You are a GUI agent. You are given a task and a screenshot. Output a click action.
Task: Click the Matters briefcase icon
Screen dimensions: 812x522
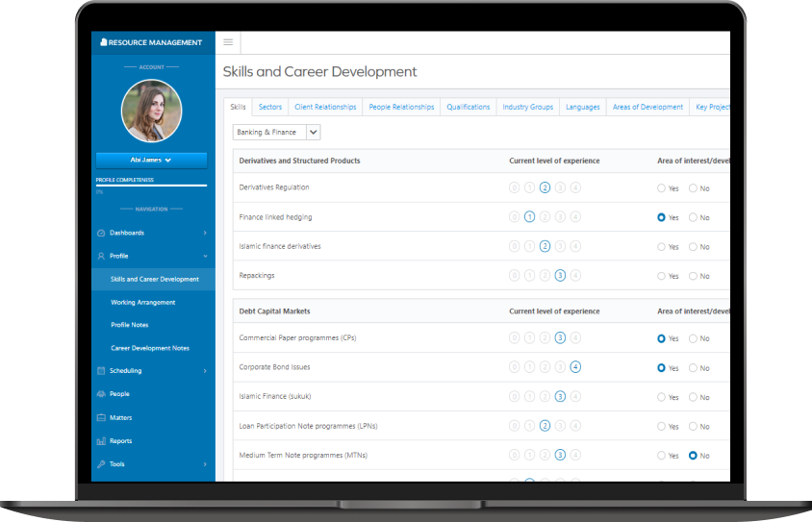(101, 418)
